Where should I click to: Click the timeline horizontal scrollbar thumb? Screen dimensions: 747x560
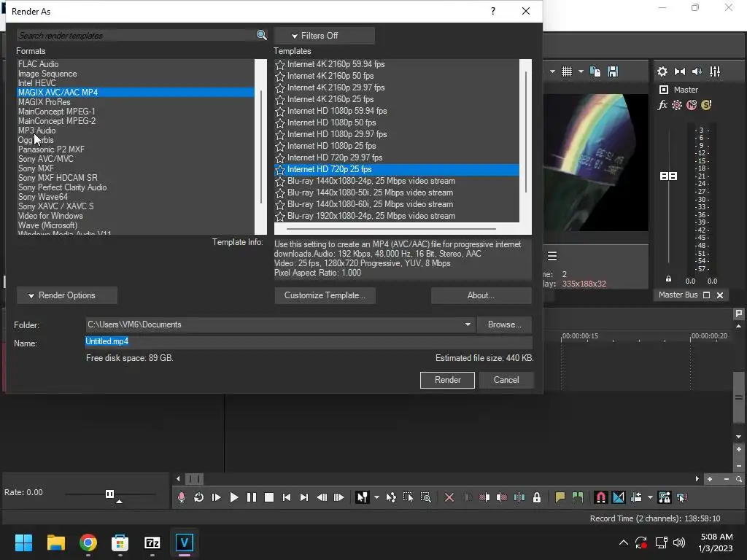pos(194,478)
